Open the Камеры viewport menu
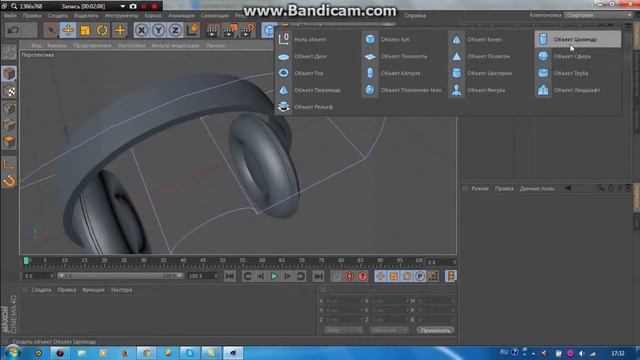This screenshot has width=640, height=360. [x=57, y=46]
